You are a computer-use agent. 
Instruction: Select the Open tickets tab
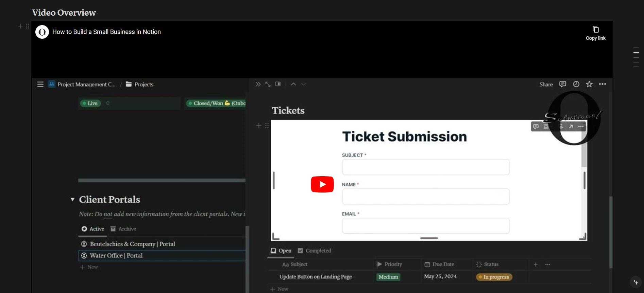281,251
